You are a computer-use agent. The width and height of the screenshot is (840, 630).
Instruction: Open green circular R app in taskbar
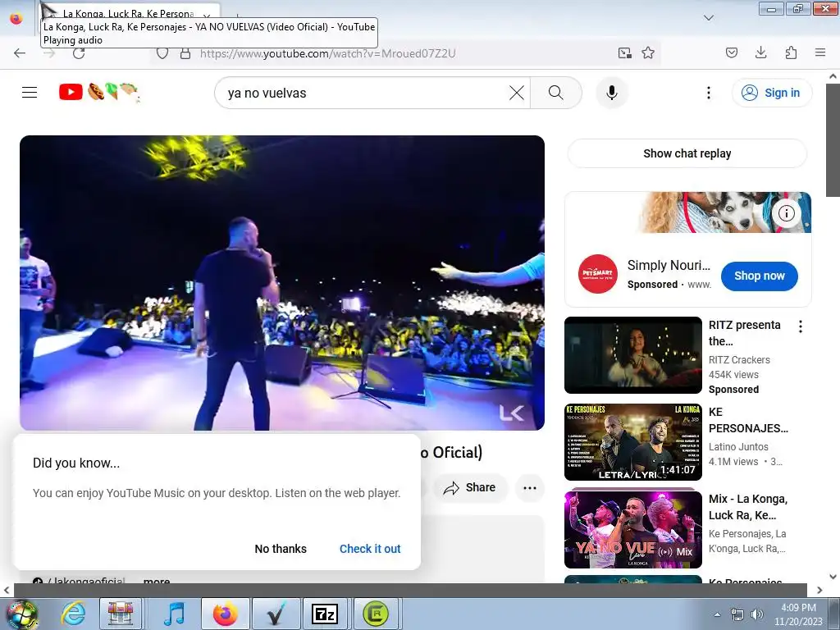tap(376, 614)
